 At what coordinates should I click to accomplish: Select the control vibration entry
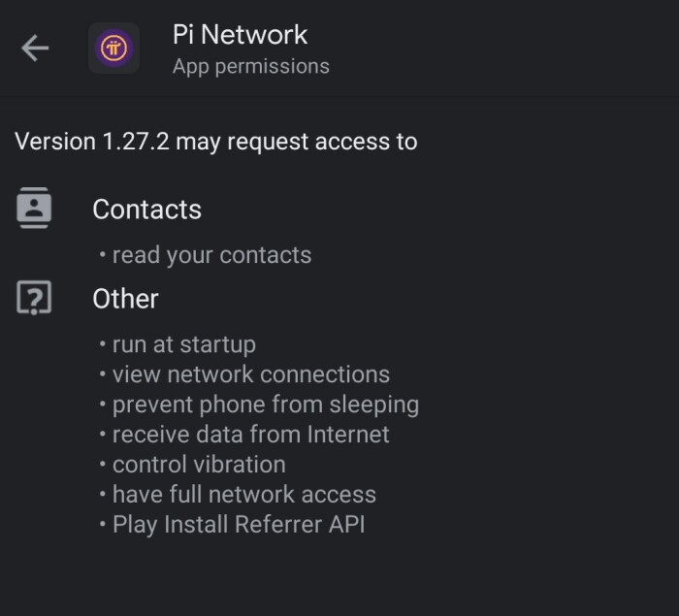tap(199, 465)
